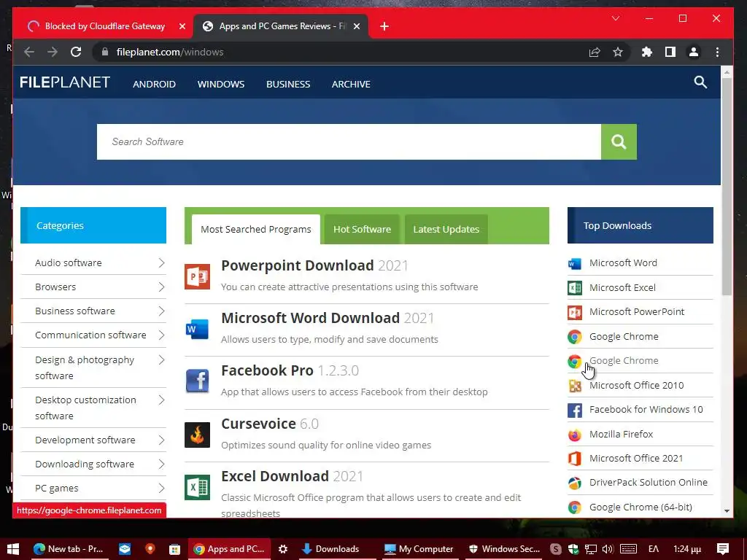Click the Facebook Pro icon
The image size is (747, 560).
tap(197, 381)
